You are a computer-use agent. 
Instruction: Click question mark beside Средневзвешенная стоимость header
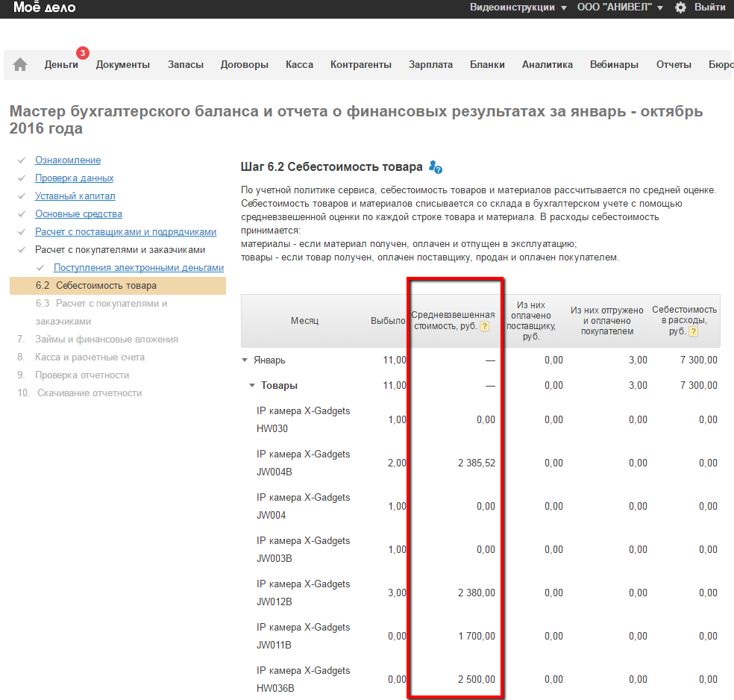[x=484, y=327]
